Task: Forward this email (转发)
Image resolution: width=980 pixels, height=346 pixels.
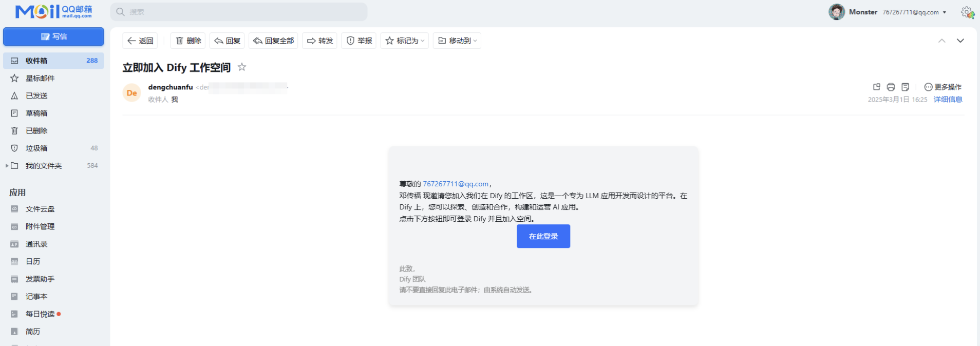Action: (319, 41)
